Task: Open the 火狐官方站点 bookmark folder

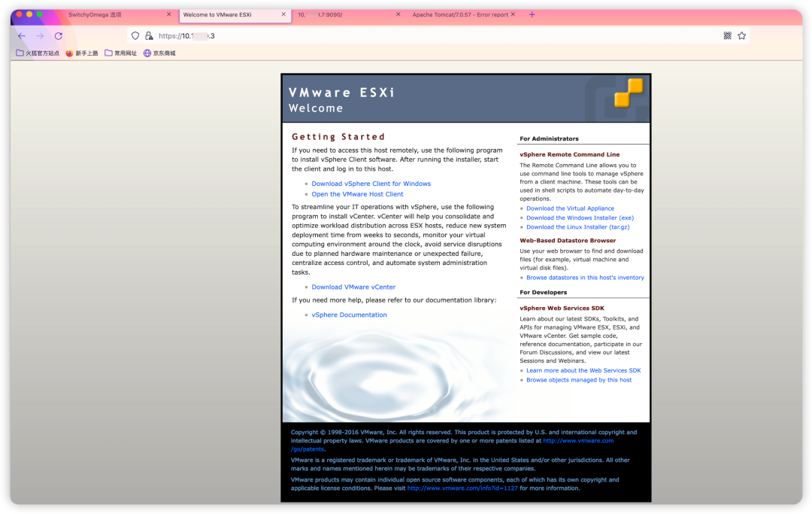Action: (38, 53)
